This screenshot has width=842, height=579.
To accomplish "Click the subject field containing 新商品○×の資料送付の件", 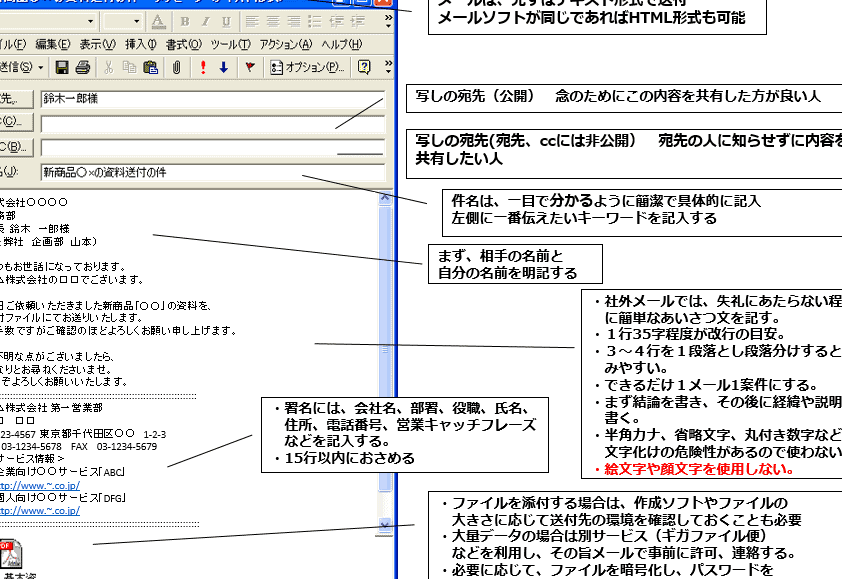I will point(210,172).
